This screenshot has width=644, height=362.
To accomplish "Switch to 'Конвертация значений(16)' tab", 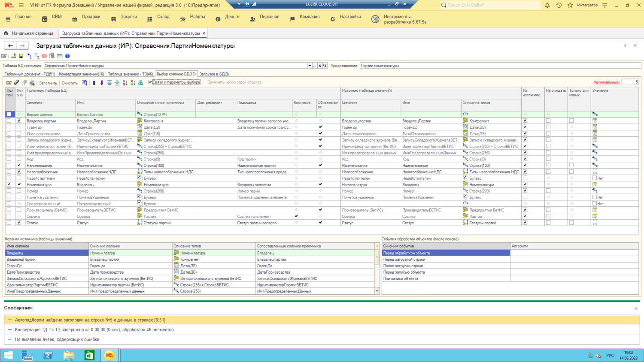I will (x=81, y=74).
